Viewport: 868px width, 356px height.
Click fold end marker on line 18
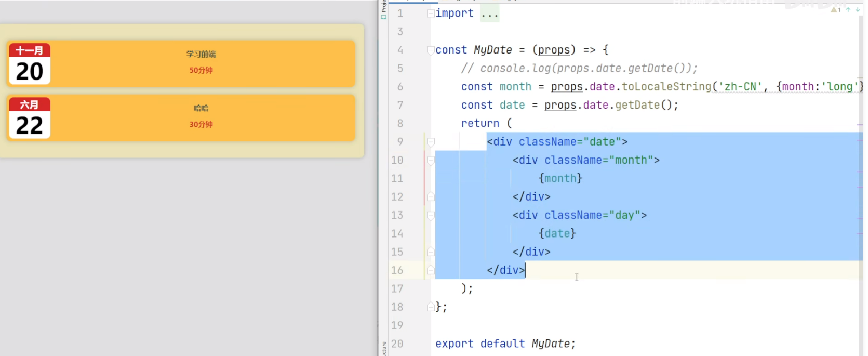pyautogui.click(x=431, y=307)
